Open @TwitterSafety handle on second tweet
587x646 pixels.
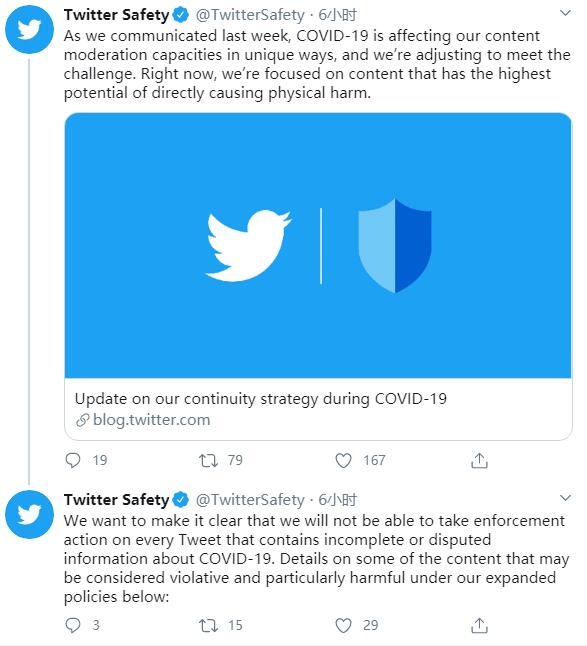250,500
